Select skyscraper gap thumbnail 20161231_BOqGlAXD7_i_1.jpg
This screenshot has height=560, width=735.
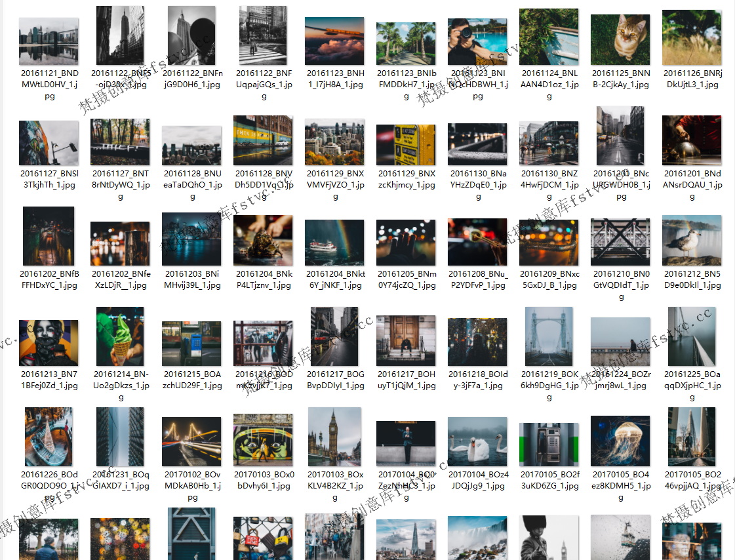120,437
